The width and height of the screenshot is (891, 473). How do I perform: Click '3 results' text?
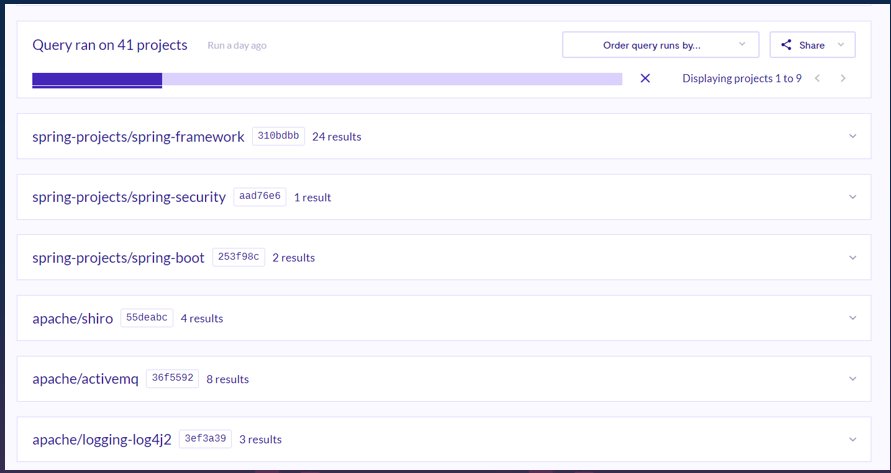[260, 439]
